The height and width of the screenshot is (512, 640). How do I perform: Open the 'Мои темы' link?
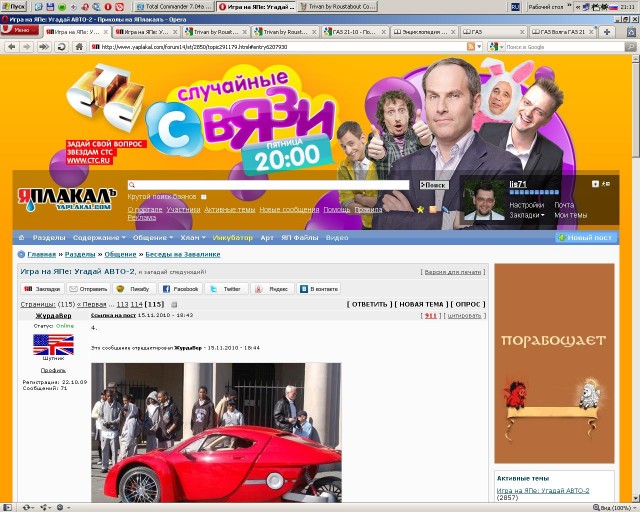tap(571, 215)
